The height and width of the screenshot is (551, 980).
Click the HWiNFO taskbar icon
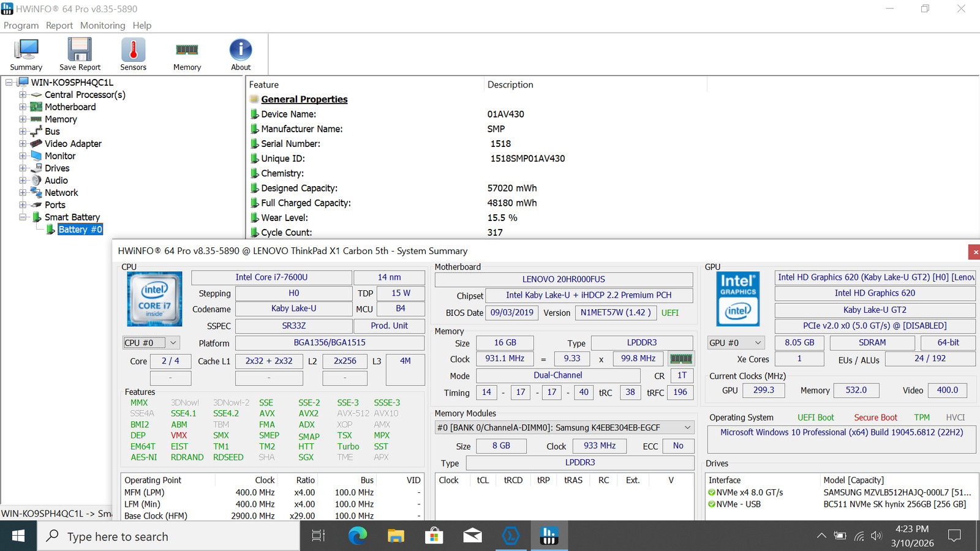(549, 536)
